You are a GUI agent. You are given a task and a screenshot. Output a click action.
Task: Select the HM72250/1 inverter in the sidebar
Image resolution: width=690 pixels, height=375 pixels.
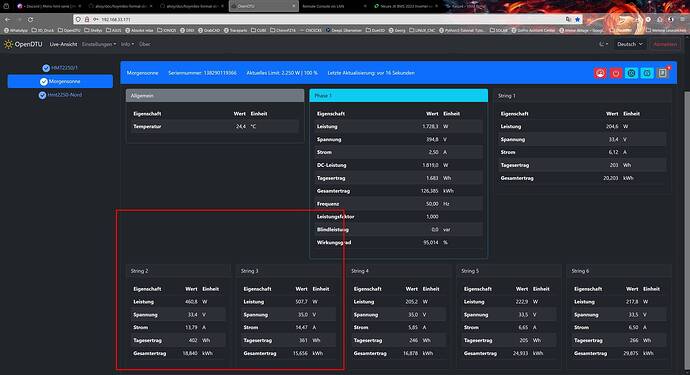coord(60,68)
